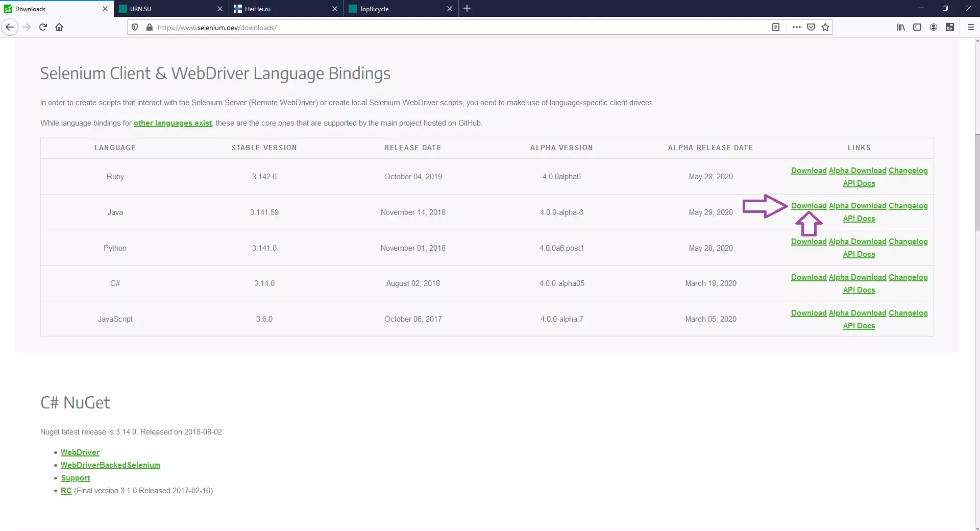Click the C# NuGet heading
The height and width of the screenshot is (531, 980).
[75, 403]
